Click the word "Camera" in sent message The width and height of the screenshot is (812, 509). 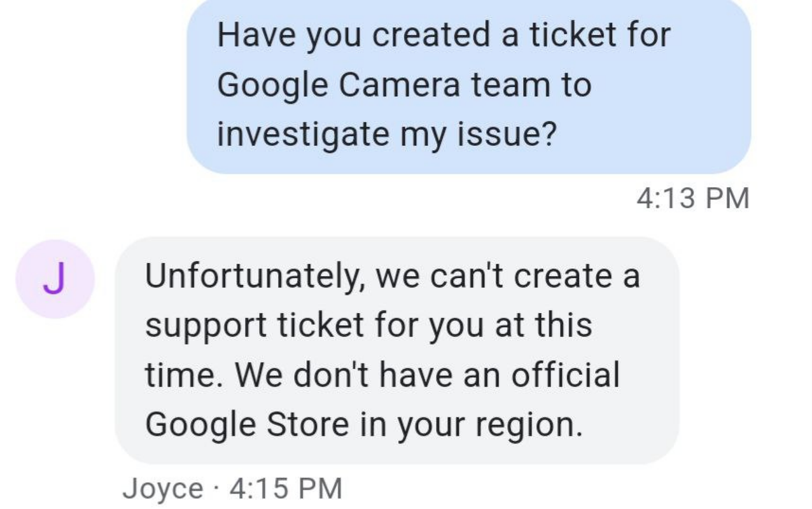click(398, 85)
